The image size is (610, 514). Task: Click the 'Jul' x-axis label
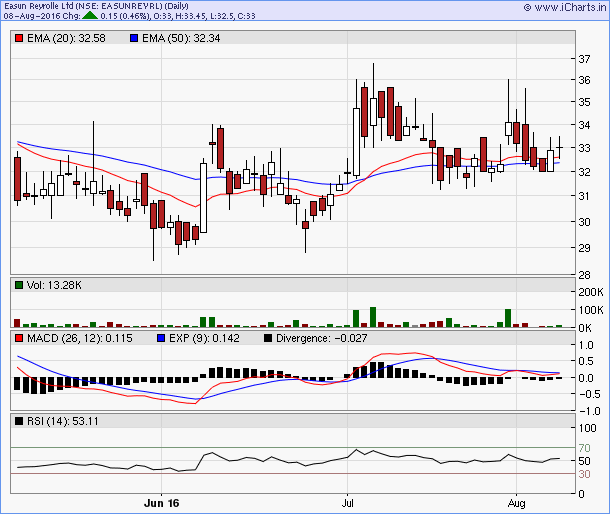coord(347,503)
